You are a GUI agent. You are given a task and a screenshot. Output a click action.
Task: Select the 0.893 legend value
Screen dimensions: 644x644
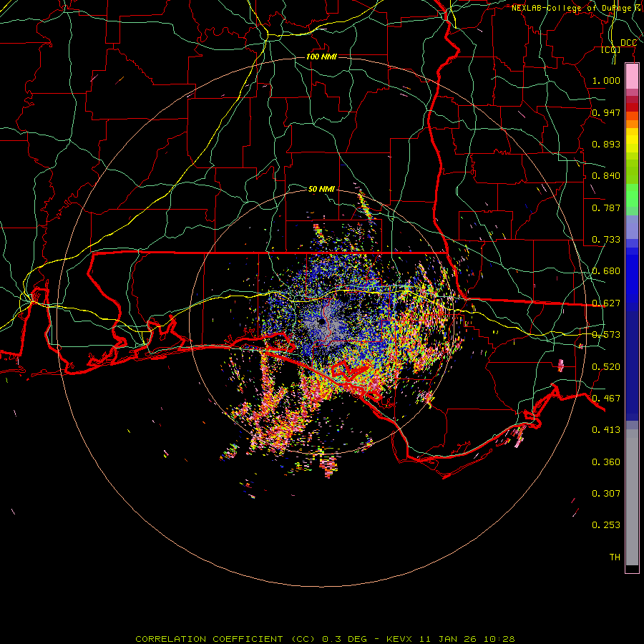606,144
